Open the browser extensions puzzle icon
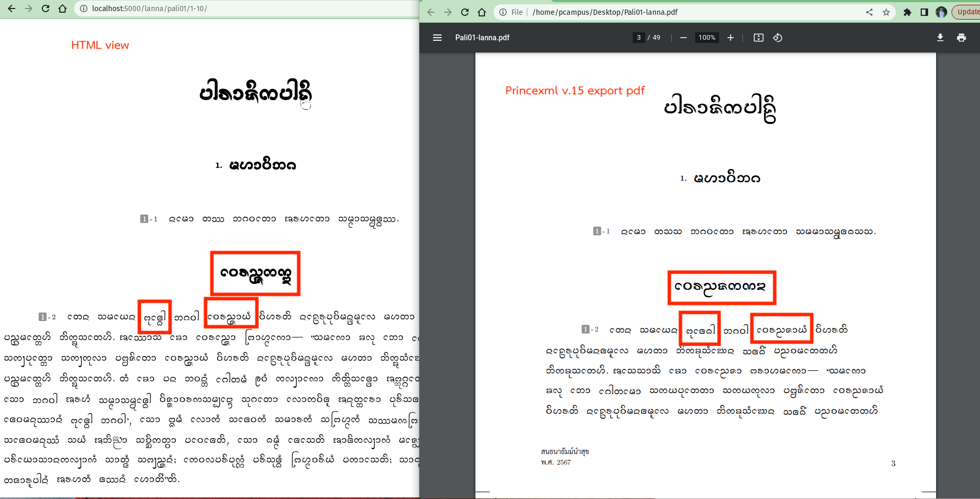Viewport: 980px width, 499px height. click(x=907, y=12)
